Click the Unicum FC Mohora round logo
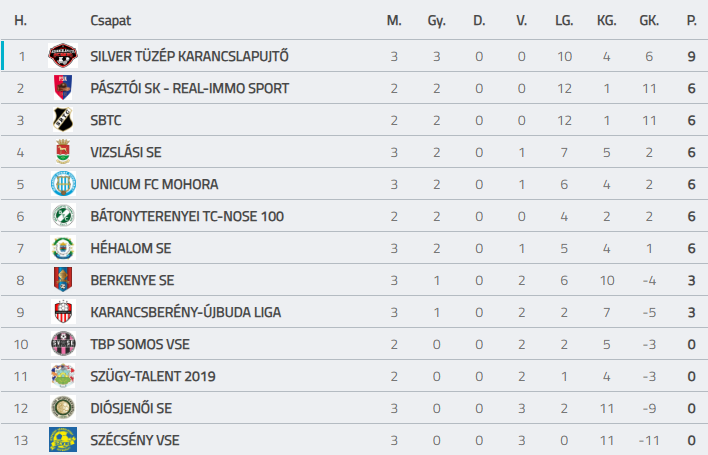The image size is (708, 455). 63,184
